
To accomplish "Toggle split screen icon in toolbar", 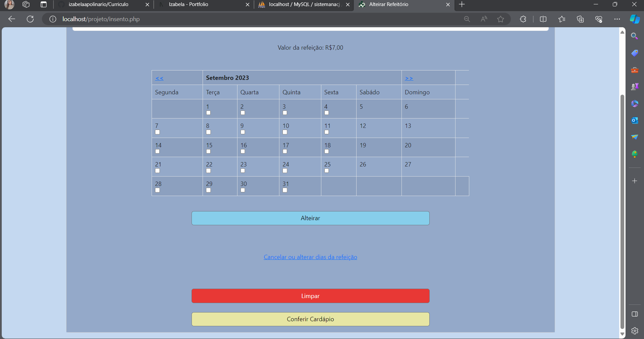I will (543, 19).
